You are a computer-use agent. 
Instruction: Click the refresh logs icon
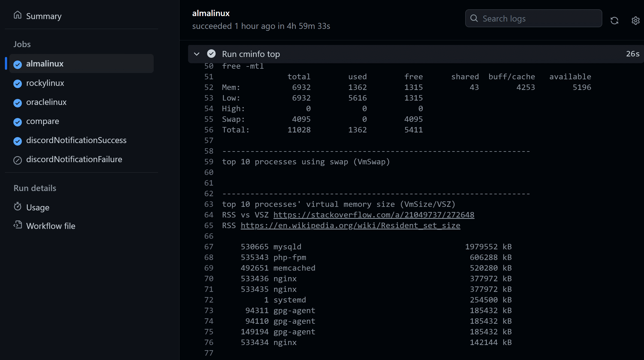click(614, 20)
